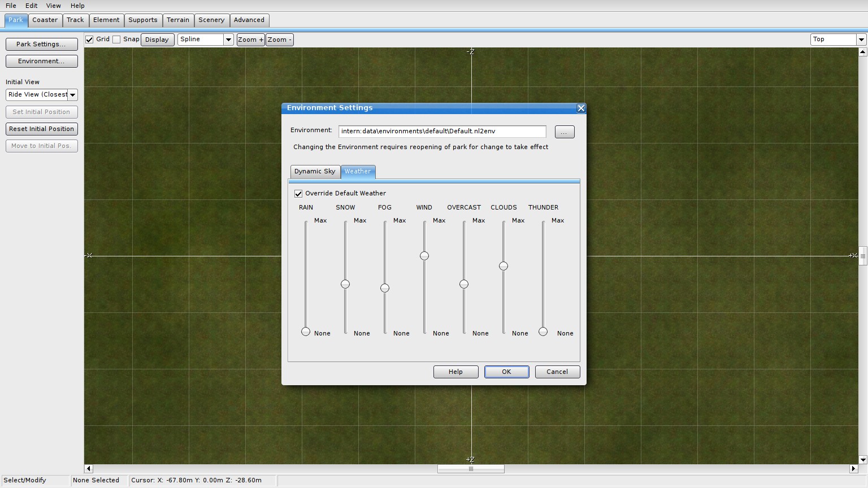868x488 pixels.
Task: Click horizontal scrollbar right arrow
Action: click(854, 469)
